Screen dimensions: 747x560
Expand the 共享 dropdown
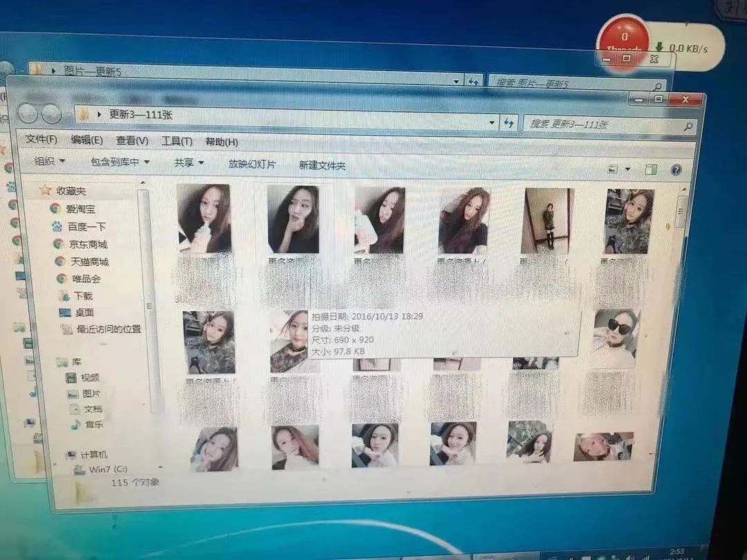coord(189,163)
